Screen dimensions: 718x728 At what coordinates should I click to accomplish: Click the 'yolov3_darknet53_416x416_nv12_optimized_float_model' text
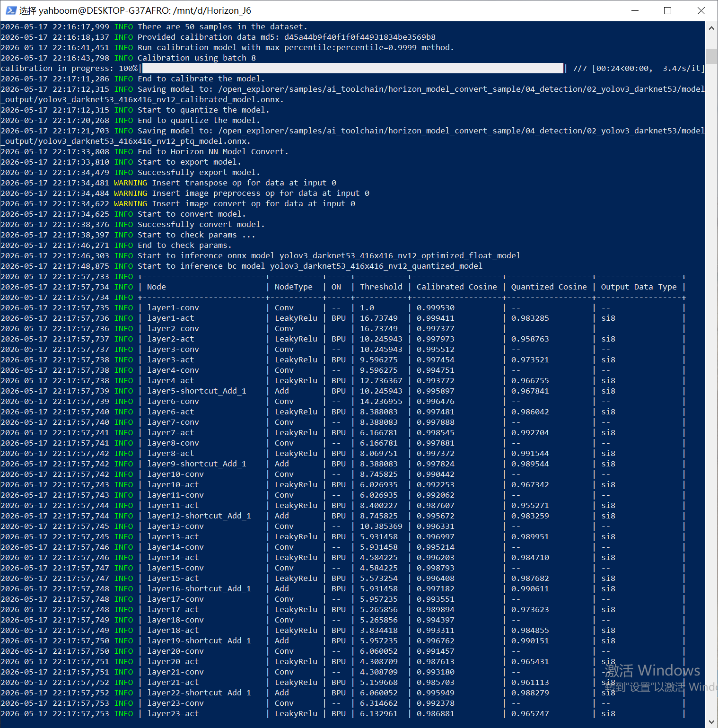pyautogui.click(x=400, y=255)
